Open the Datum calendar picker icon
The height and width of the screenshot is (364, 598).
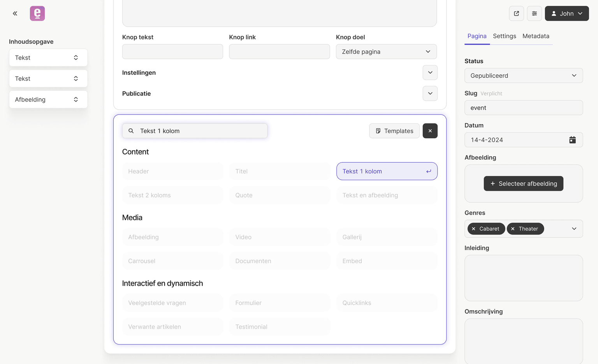pos(572,140)
